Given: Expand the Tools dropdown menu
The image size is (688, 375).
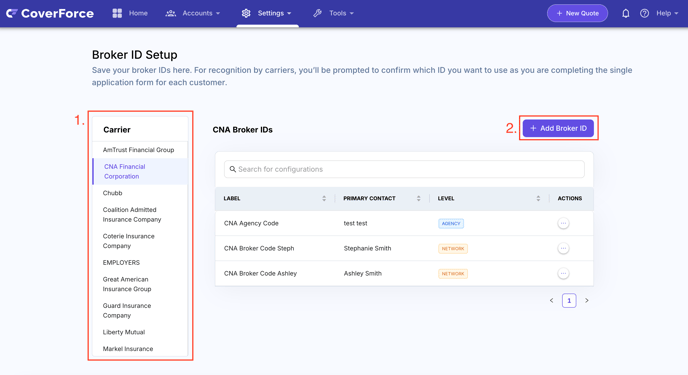Looking at the screenshot, I should point(351,14).
